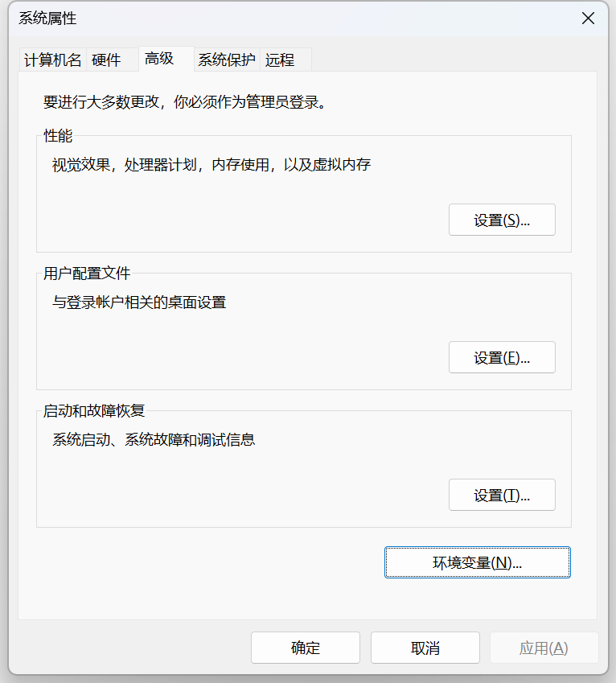Open user profile 设置(E) button
The image size is (616, 683).
(502, 358)
